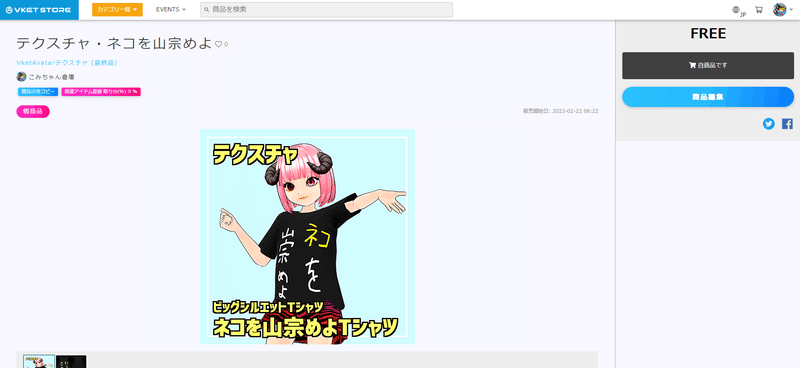Image resolution: width=800 pixels, height=368 pixels.
Task: Open the shopping cart in header
Action: (759, 10)
